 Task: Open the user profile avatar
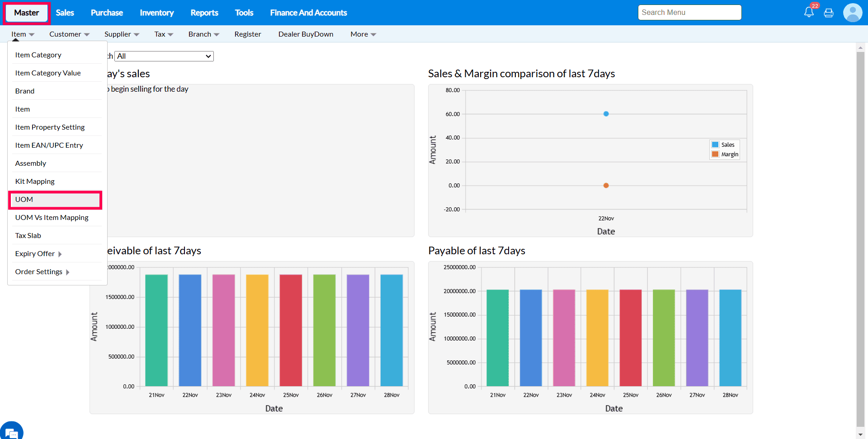tap(853, 13)
